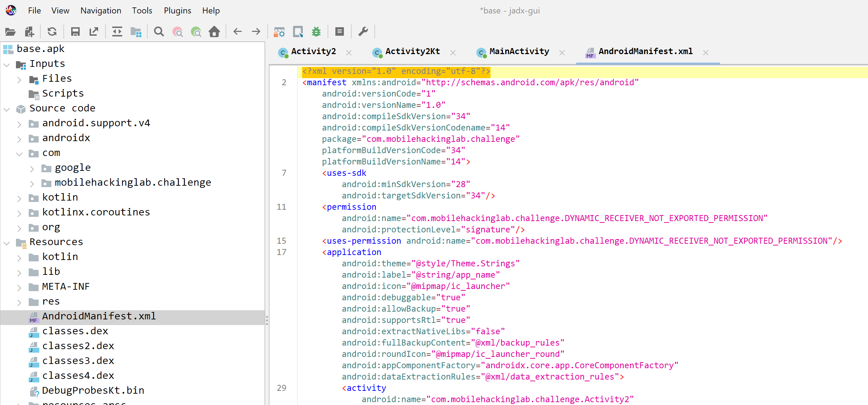Click the Forward navigation arrow
Screen dimensions: 868x405
pyautogui.click(x=256, y=32)
